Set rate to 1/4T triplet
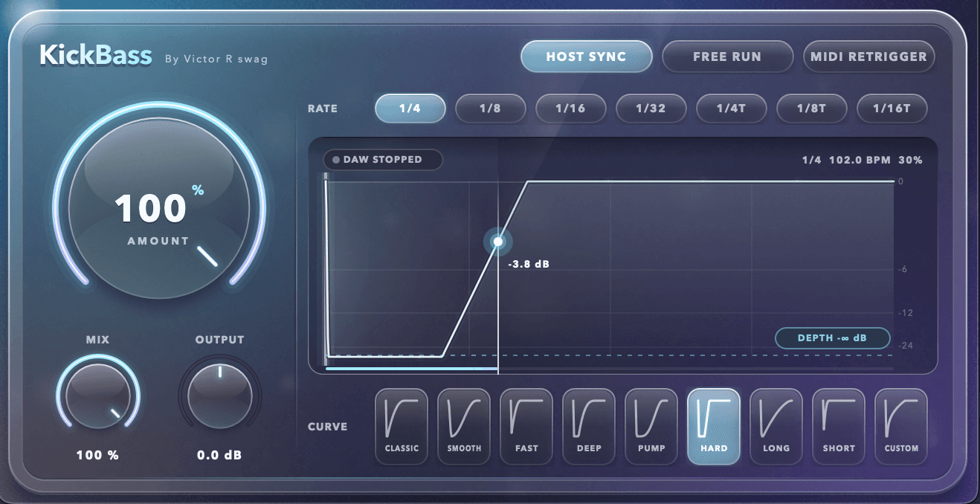Screen dimensions: 980x504 click(731, 109)
